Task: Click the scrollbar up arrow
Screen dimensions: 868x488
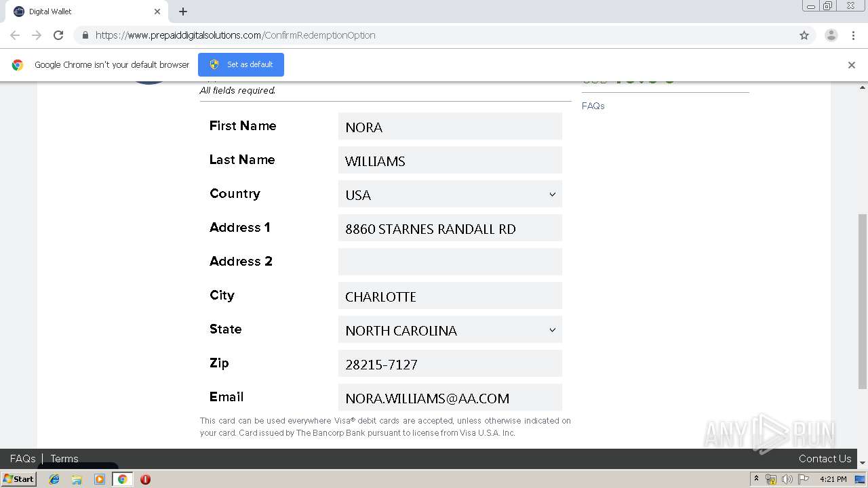Action: (x=863, y=87)
